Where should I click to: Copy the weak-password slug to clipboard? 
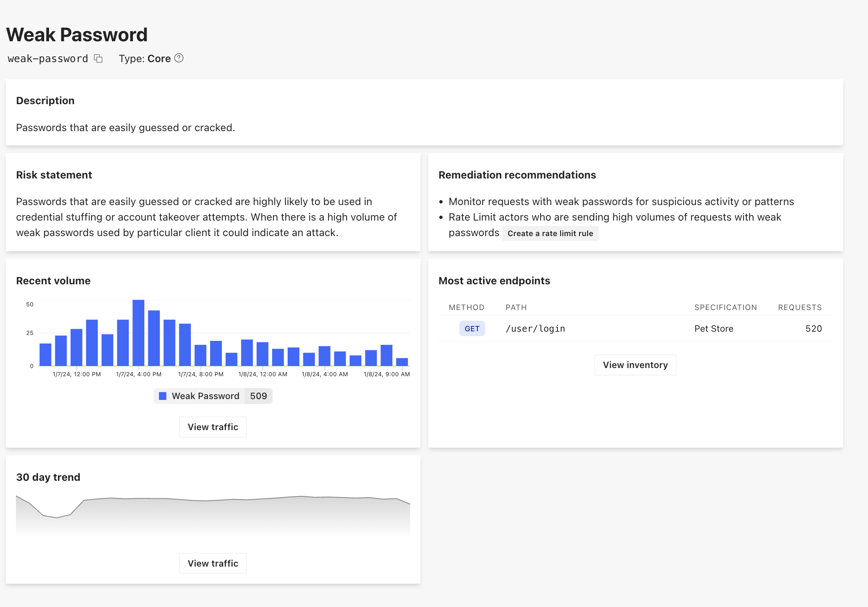[98, 58]
